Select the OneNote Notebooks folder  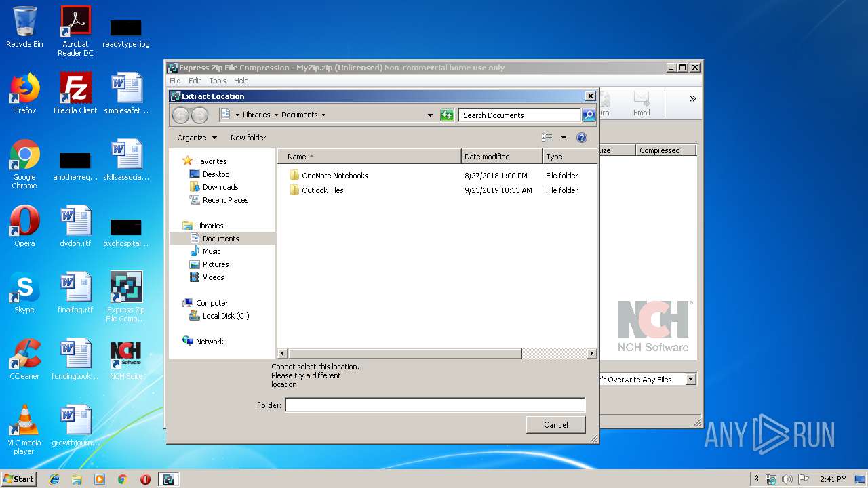tap(328, 176)
